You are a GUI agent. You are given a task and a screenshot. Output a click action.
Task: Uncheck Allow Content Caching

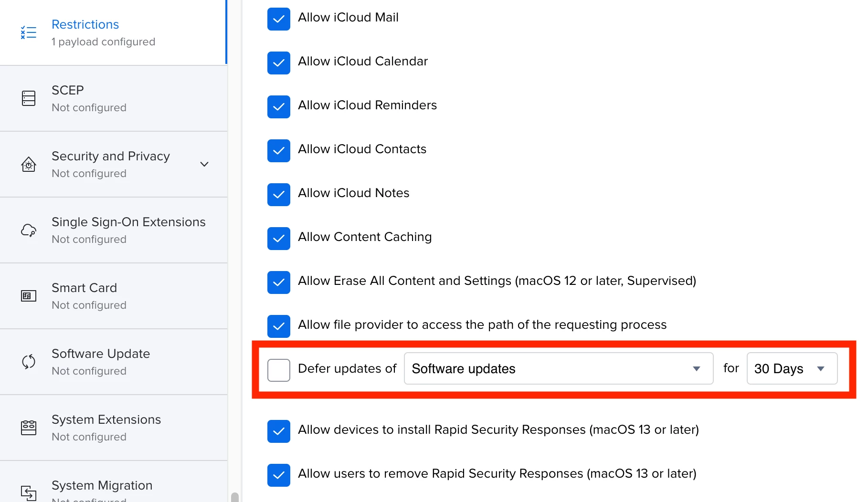[279, 239]
